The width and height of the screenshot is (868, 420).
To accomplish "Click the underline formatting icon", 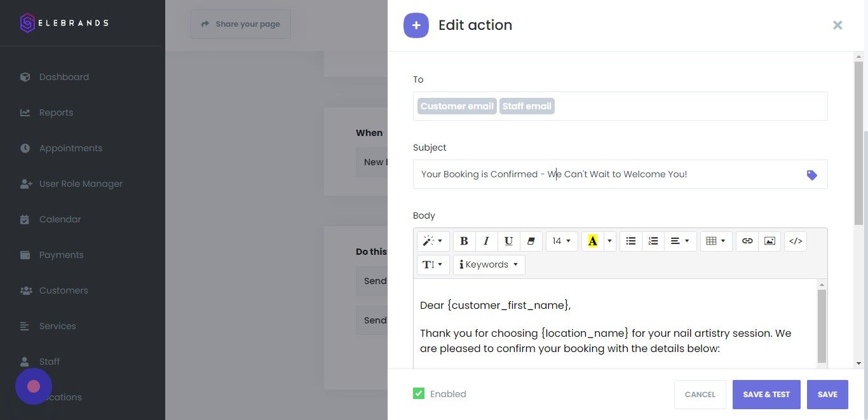I will click(508, 241).
